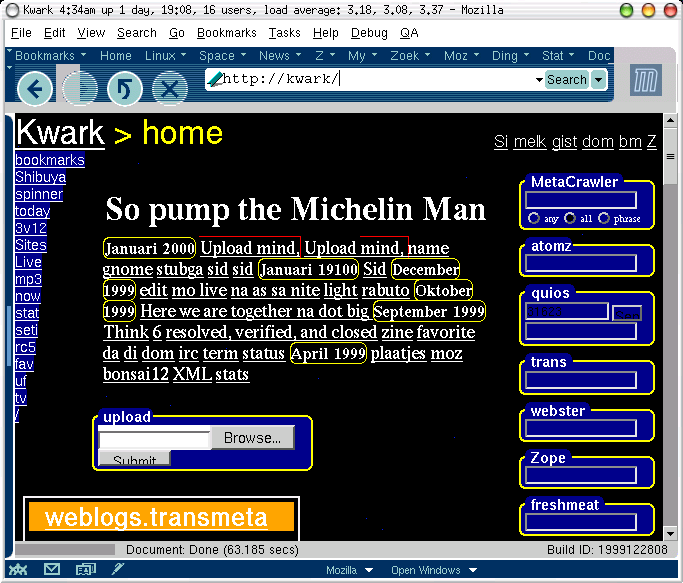Open the Navigator icon in status bar
Screen dimensions: 683x583
(x=18, y=569)
